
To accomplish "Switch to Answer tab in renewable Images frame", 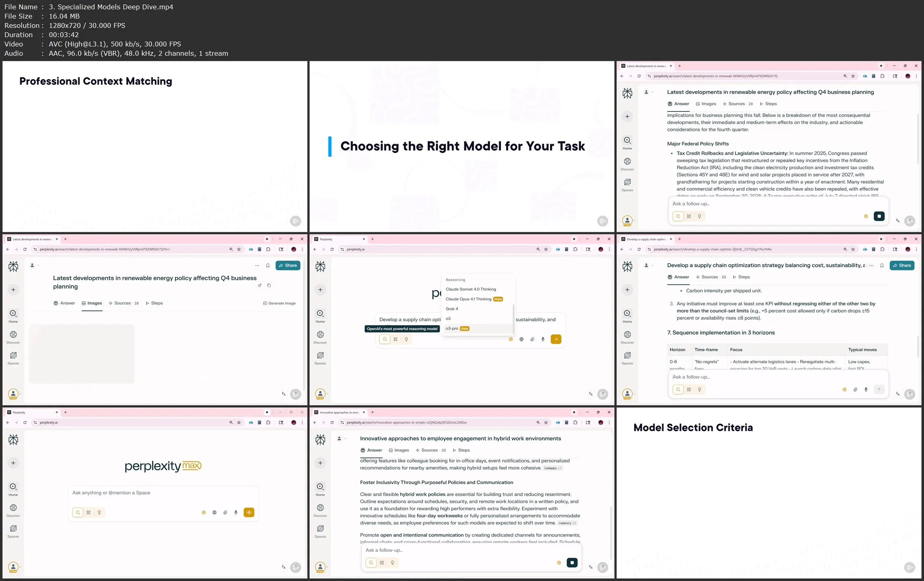I will click(x=64, y=303).
